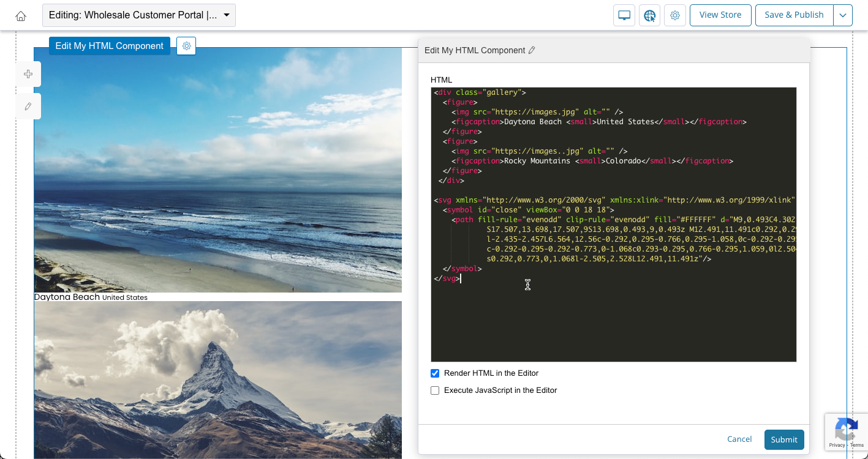
Task: Open the Editing page selector dropdown
Action: point(139,15)
